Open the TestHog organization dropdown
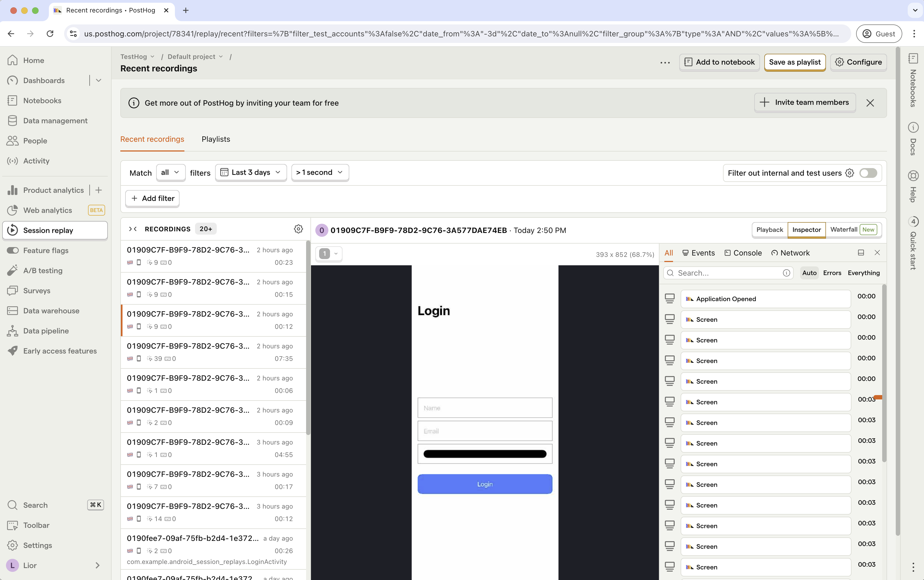Screen dimensions: 924x580 point(137,57)
